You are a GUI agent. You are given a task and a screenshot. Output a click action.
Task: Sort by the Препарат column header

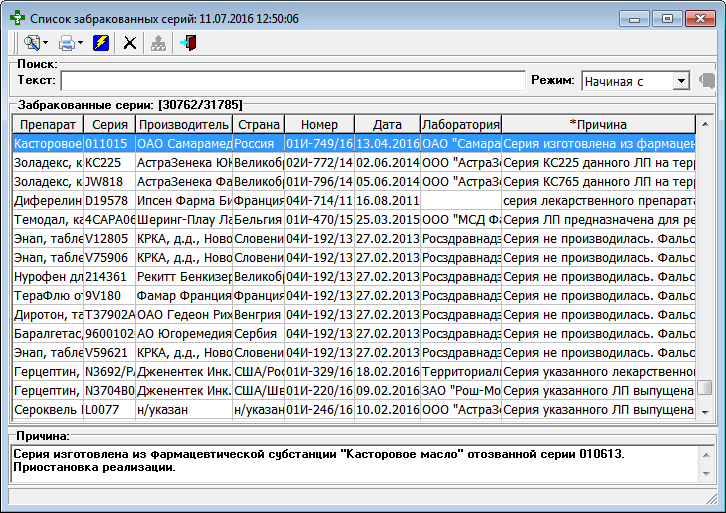(x=47, y=124)
